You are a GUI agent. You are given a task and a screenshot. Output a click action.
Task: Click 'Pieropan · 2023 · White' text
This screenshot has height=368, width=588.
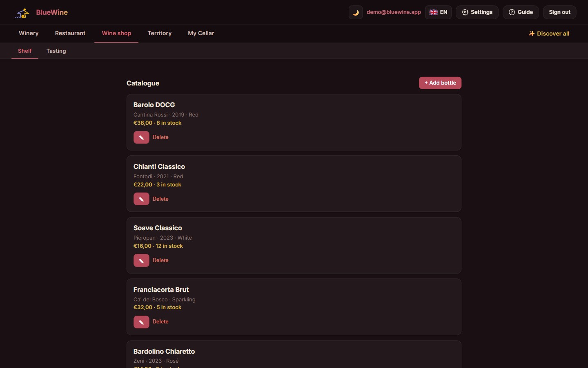(163, 238)
